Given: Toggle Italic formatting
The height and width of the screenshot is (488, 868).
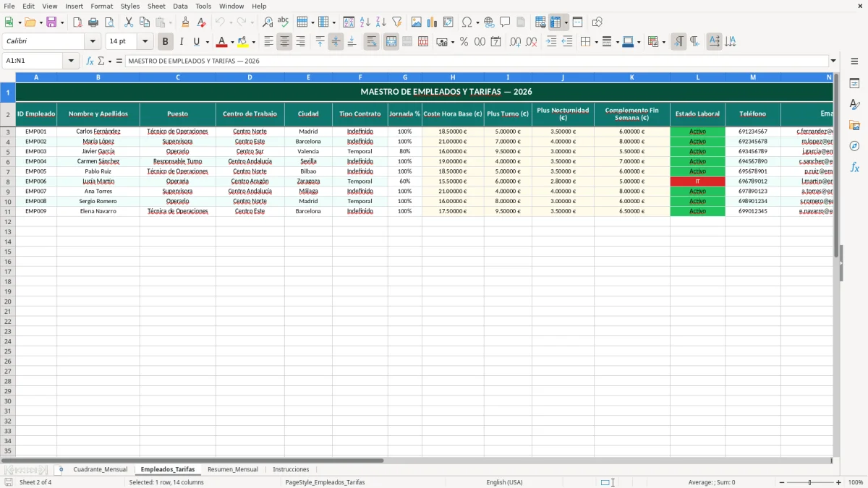Looking at the screenshot, I should [182, 42].
